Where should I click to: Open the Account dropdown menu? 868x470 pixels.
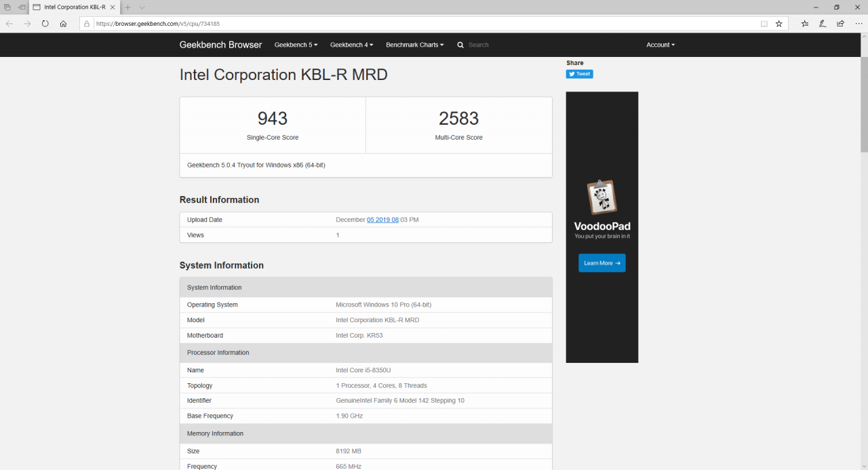tap(660, 45)
